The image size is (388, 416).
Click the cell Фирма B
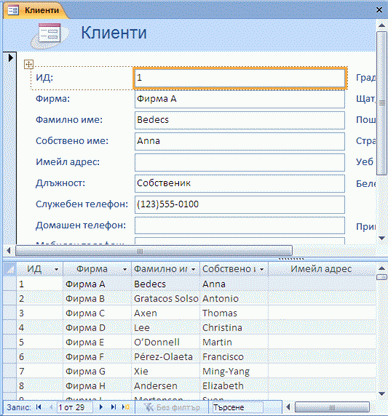click(x=97, y=299)
